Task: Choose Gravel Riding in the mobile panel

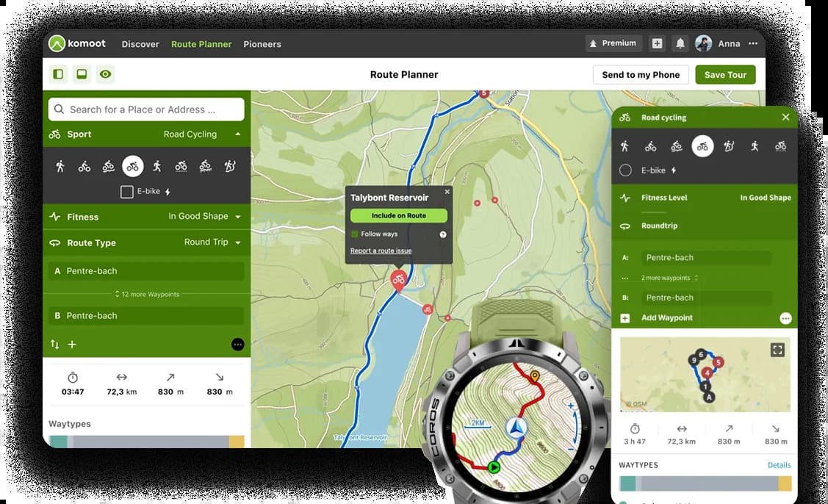Action: coord(780,146)
